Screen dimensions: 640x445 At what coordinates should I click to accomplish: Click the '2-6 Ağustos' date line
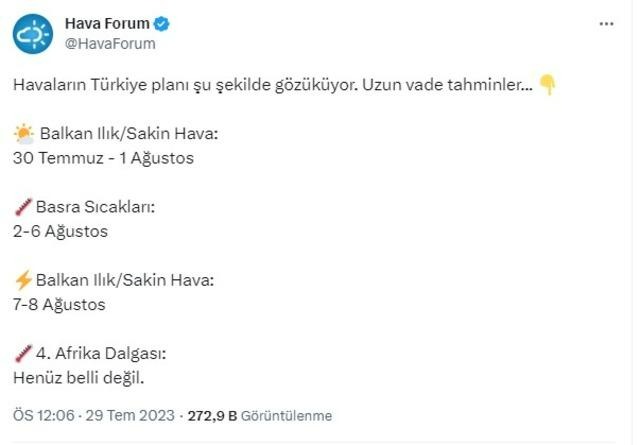click(x=60, y=231)
